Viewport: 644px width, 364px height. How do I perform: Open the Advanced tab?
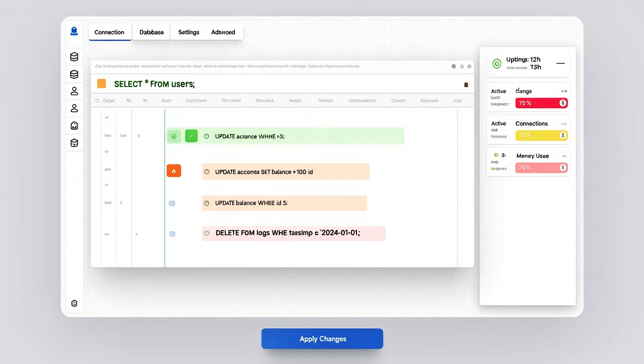click(x=223, y=32)
